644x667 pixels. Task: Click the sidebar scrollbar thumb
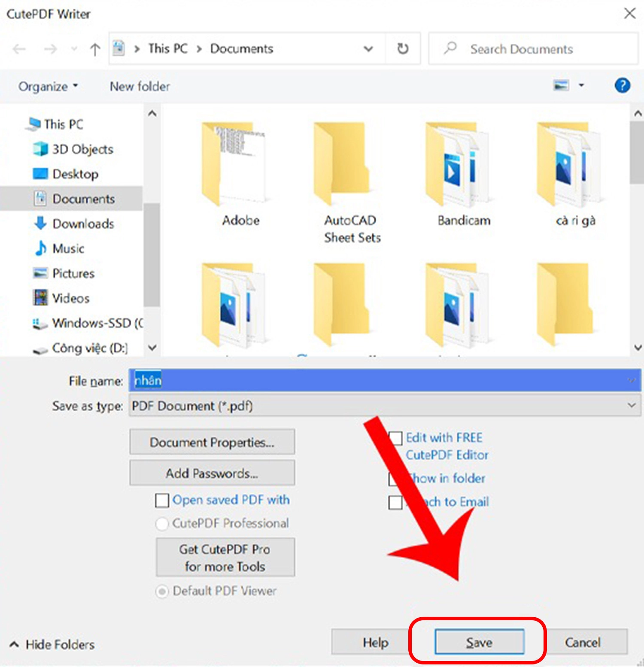pyautogui.click(x=152, y=255)
